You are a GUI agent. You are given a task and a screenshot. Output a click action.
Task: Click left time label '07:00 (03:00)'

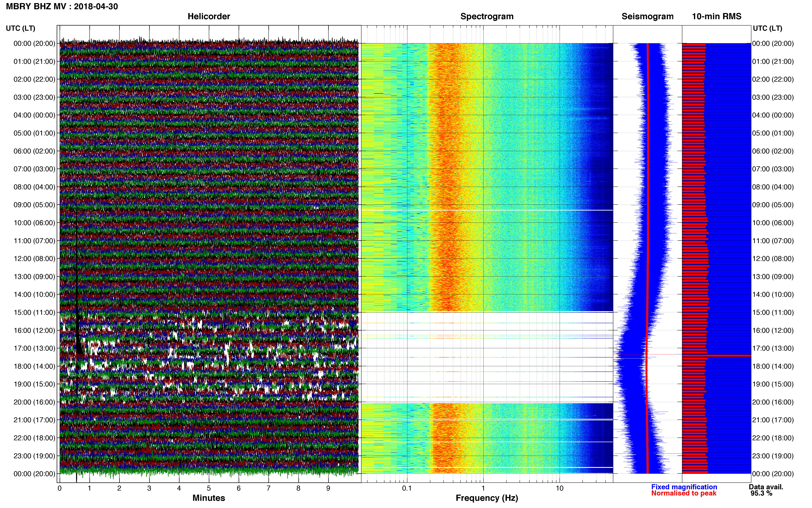tap(34, 169)
